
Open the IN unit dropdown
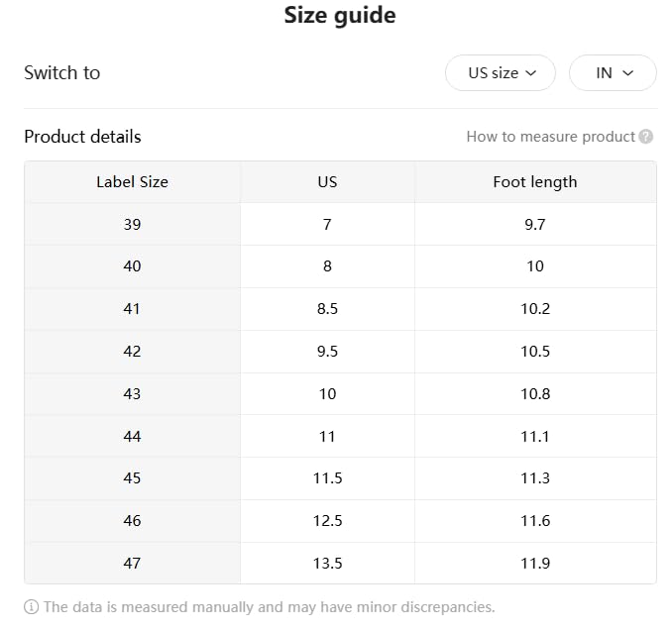[x=613, y=73]
